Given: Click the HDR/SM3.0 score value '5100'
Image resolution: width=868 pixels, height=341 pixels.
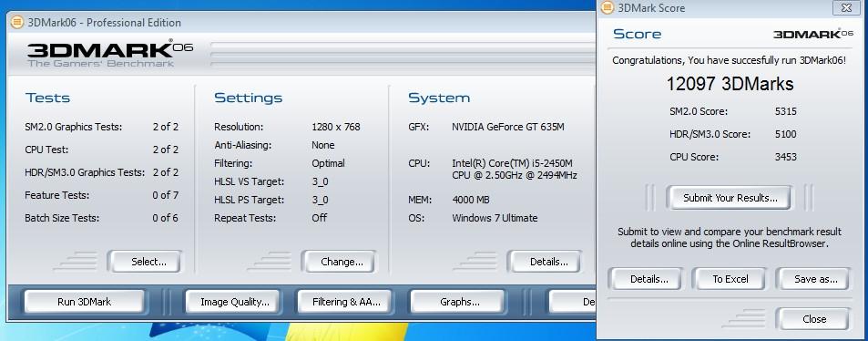Looking at the screenshot, I should coord(785,134).
